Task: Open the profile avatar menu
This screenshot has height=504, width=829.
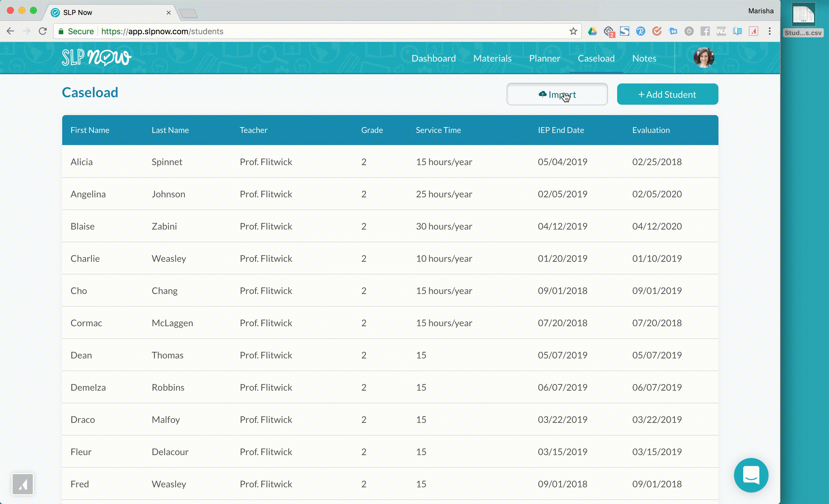Action: pyautogui.click(x=703, y=58)
